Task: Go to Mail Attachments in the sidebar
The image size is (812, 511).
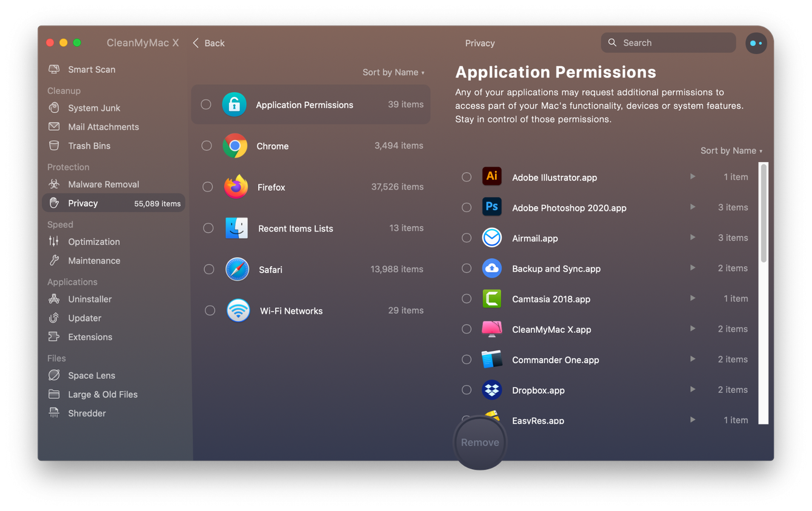Action: click(x=114, y=127)
